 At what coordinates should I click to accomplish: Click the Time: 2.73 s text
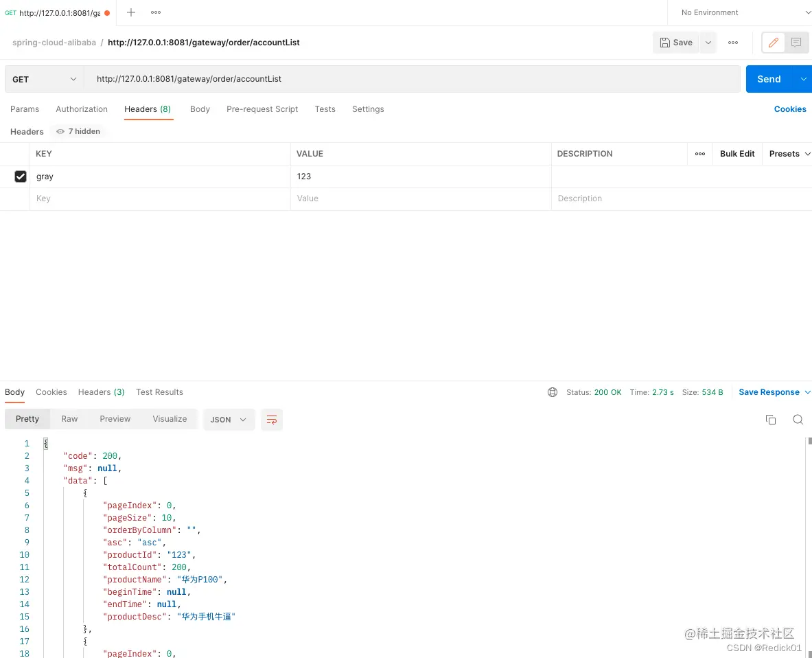point(651,392)
